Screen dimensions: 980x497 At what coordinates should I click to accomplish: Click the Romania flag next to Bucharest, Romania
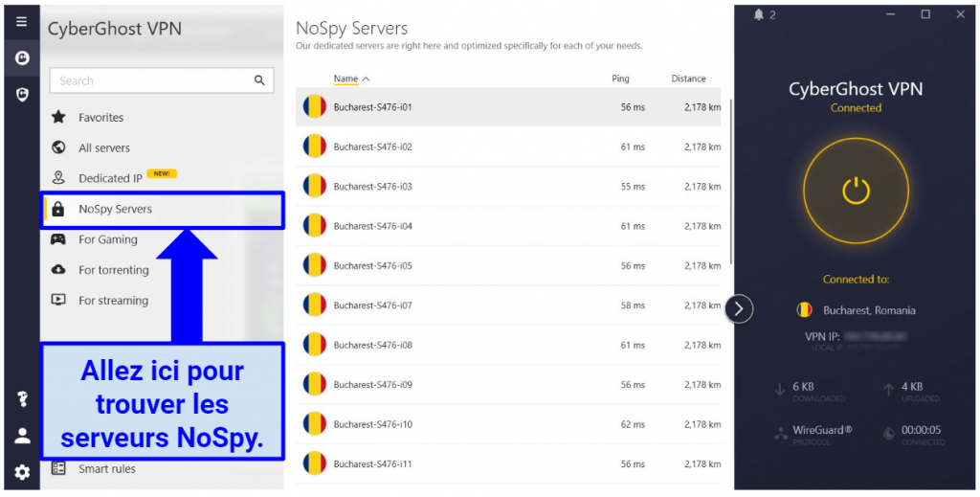(x=804, y=309)
